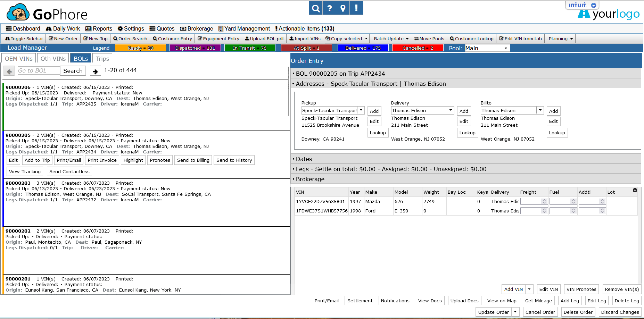Open the Billto address dropdown
This screenshot has height=319, width=644.
[x=540, y=110]
